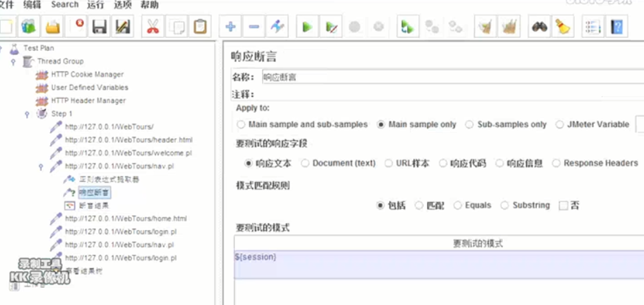Cut selected element with scissors icon
644x305 pixels.
coord(152,27)
